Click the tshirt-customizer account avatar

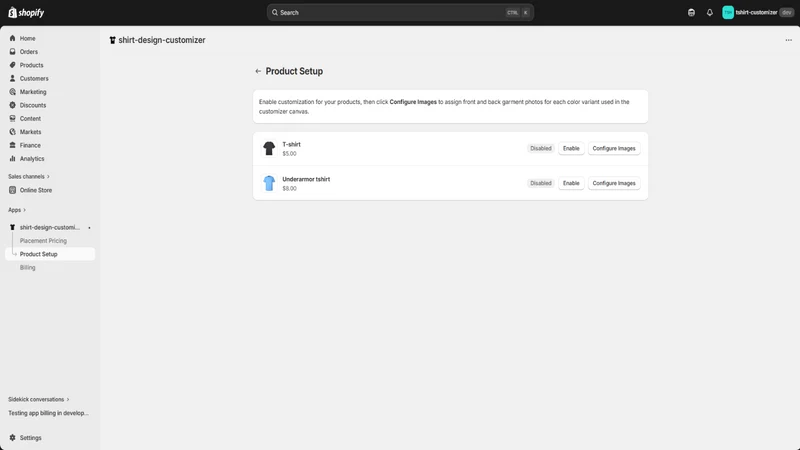[x=728, y=13]
